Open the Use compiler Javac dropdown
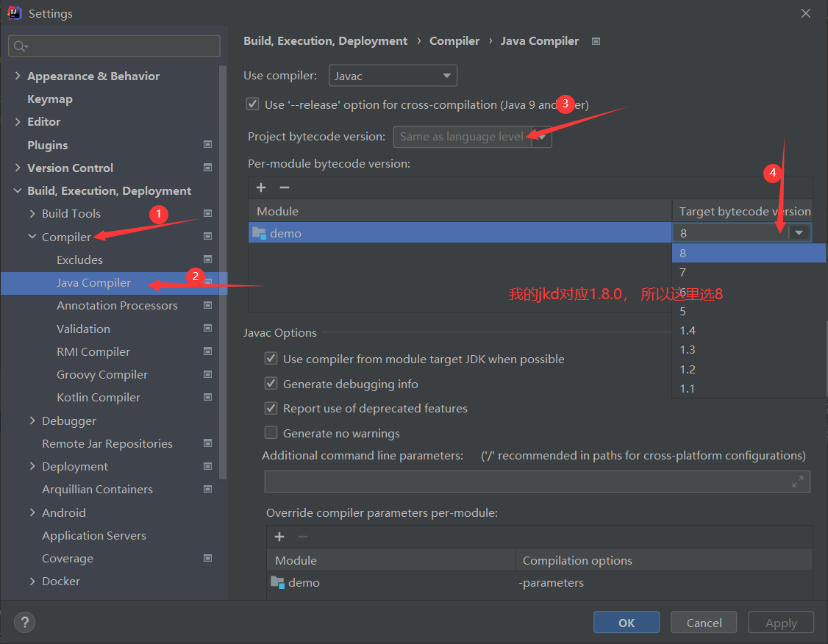Image resolution: width=828 pixels, height=644 pixels. click(393, 76)
